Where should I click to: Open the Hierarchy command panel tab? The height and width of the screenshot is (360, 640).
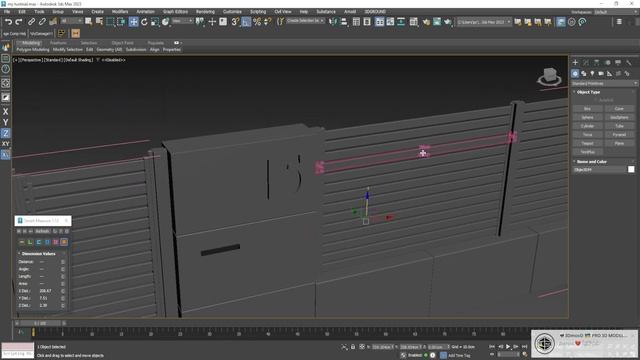[x=597, y=62]
